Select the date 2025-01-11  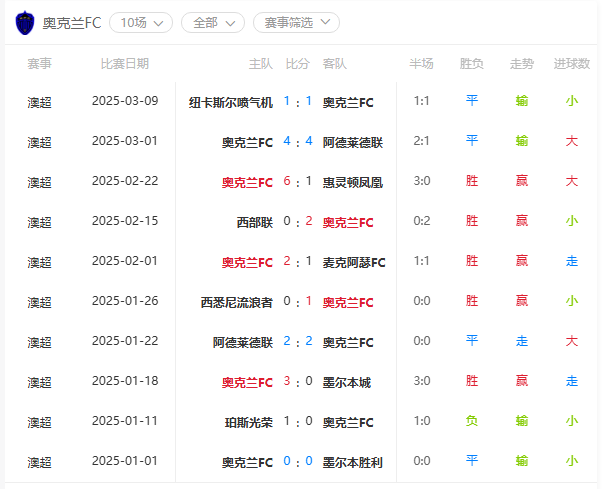click(x=125, y=421)
